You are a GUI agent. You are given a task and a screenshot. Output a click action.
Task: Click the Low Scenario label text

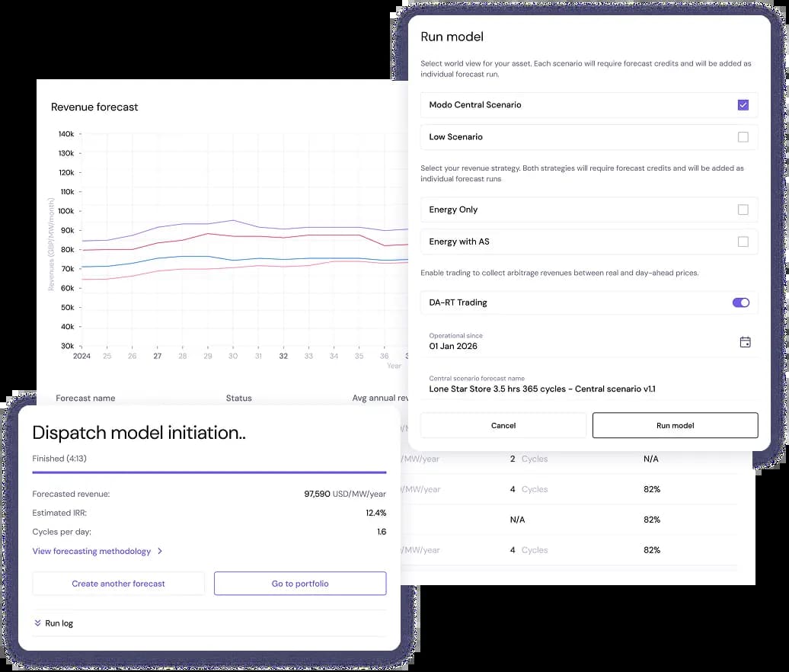[455, 137]
